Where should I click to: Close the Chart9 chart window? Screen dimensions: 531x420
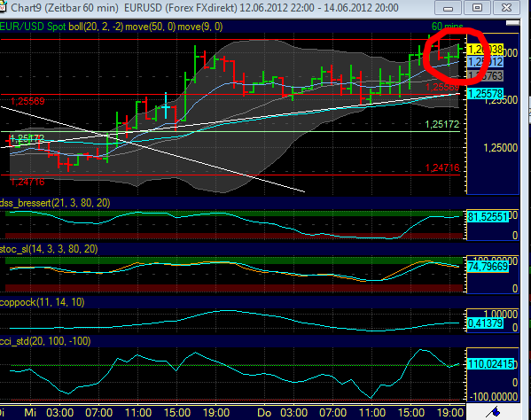pyautogui.click(x=506, y=8)
